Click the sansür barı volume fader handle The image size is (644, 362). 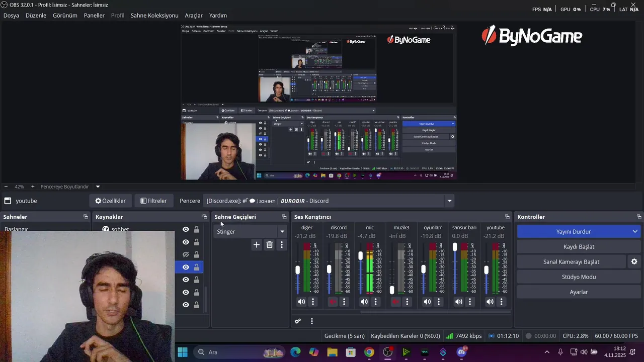click(x=455, y=247)
